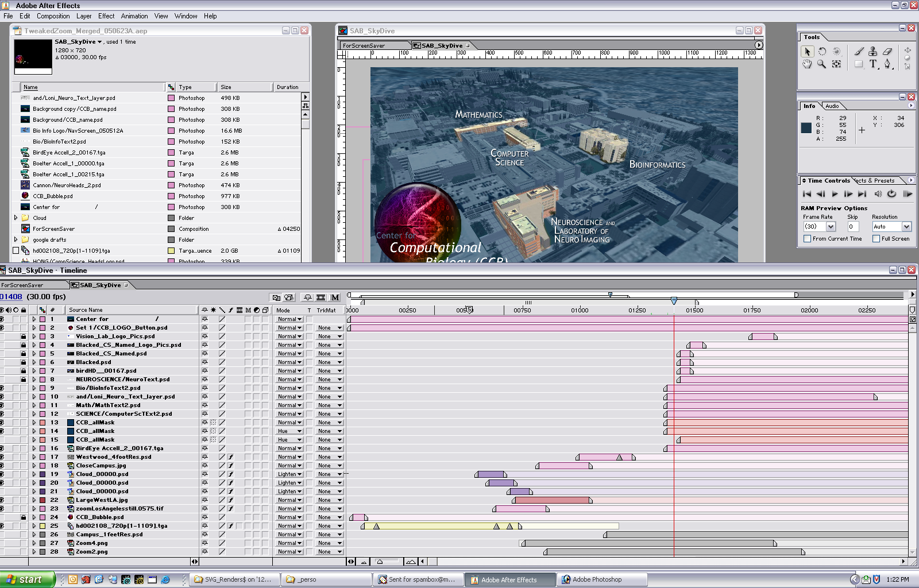
Task: Open Hue mode dropdown for layer 14
Action: coord(289,431)
